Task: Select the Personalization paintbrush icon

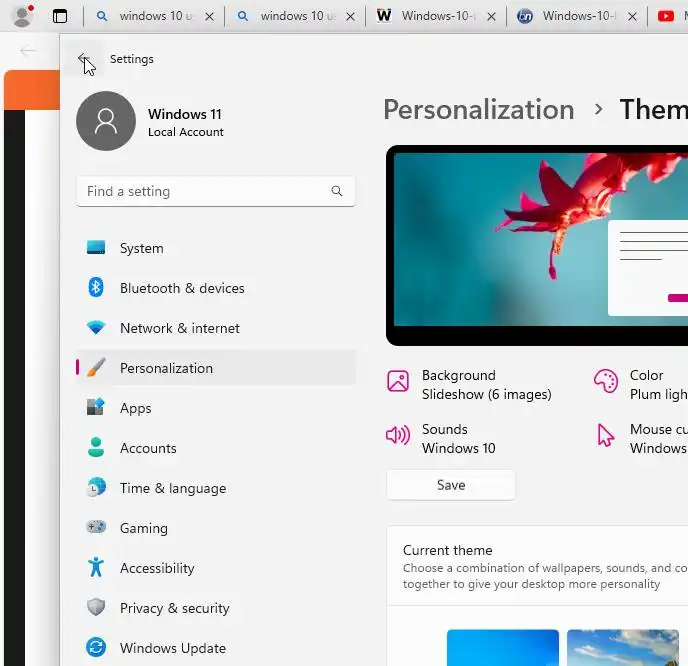Action: (96, 368)
